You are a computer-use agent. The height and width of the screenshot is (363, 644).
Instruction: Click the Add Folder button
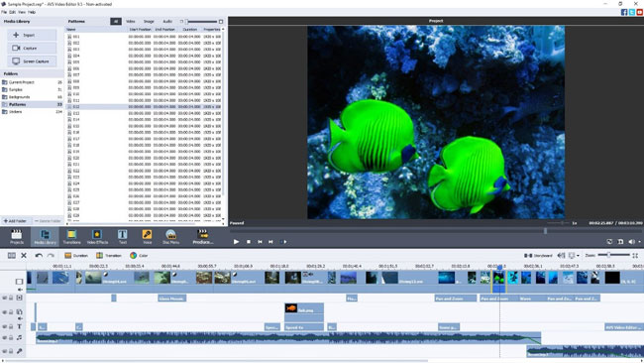click(15, 221)
